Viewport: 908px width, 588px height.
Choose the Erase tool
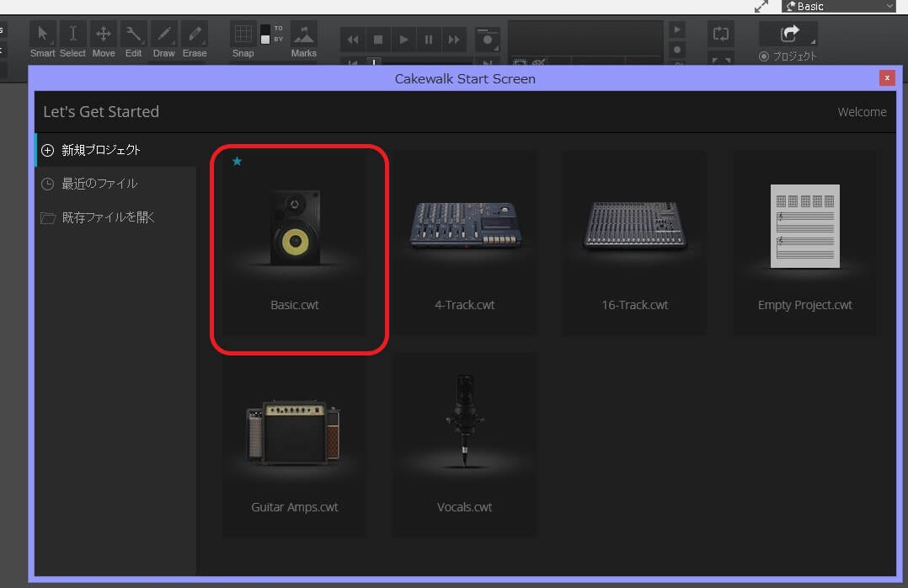(x=195, y=40)
